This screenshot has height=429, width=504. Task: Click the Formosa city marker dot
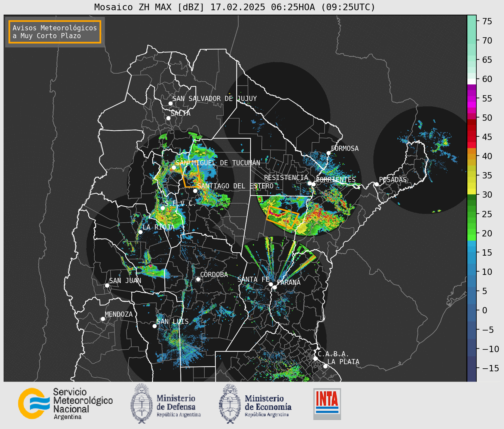[328, 153]
